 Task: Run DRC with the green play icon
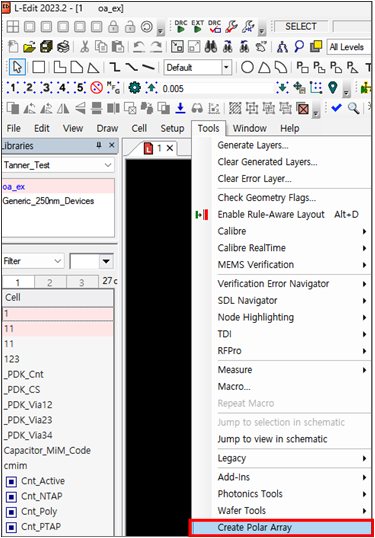point(180,26)
